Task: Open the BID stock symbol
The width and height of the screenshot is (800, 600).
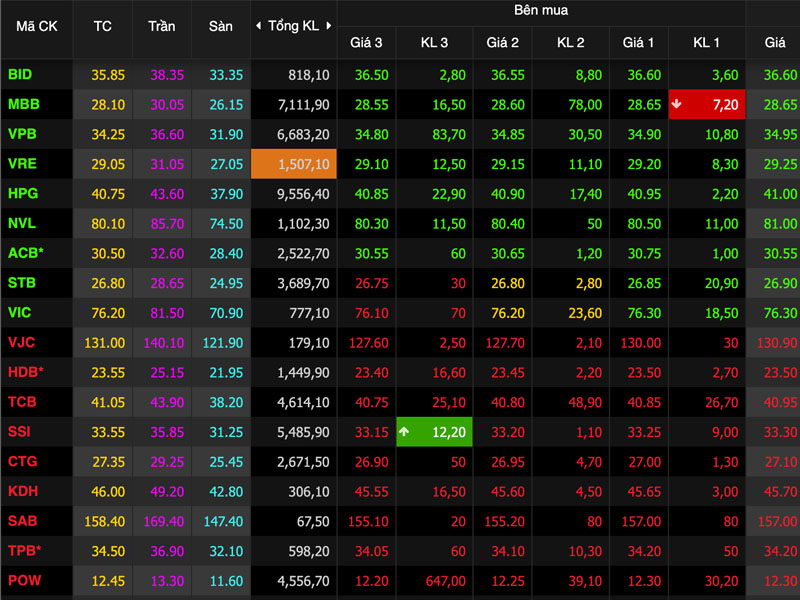Action: [20, 74]
